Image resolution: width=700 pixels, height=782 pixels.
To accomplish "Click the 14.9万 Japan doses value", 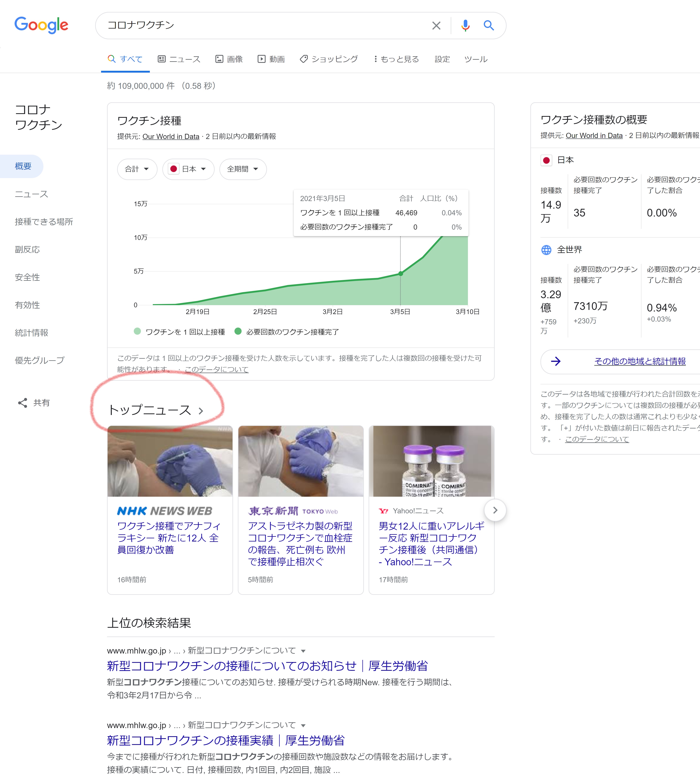I will click(x=551, y=211).
